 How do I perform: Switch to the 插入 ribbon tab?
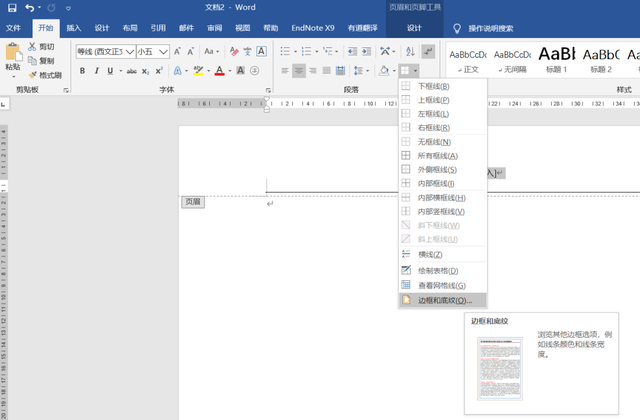pyautogui.click(x=74, y=28)
